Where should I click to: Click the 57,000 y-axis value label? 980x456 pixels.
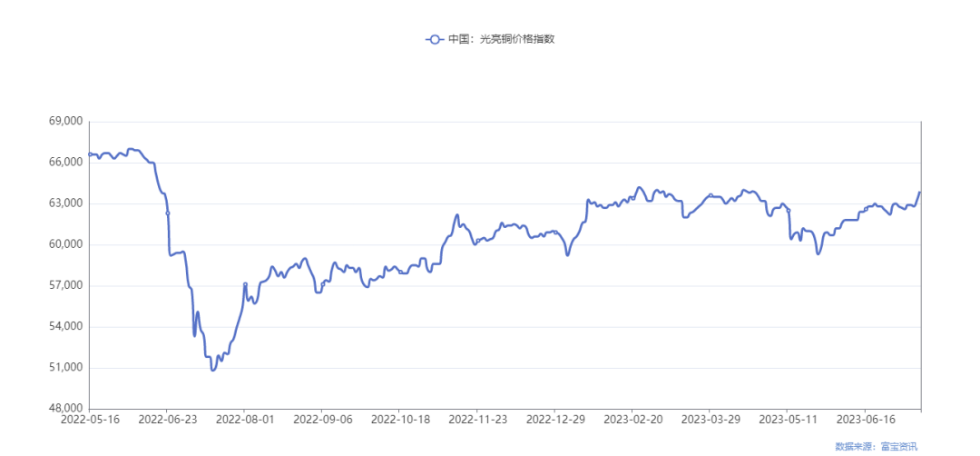[65, 286]
